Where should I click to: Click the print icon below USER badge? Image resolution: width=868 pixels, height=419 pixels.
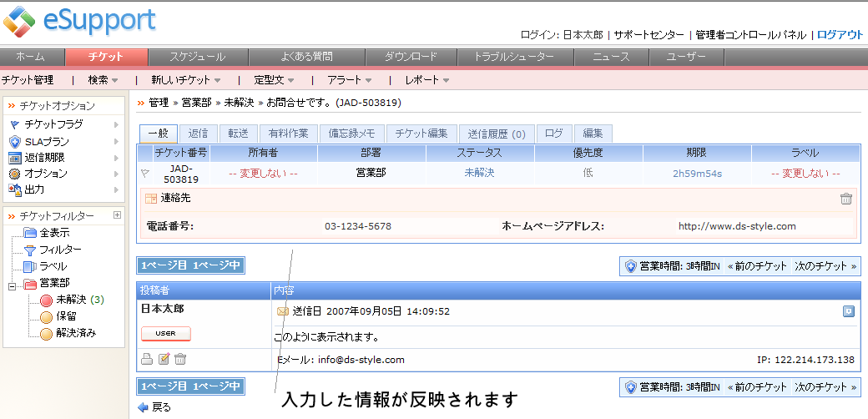(x=147, y=359)
